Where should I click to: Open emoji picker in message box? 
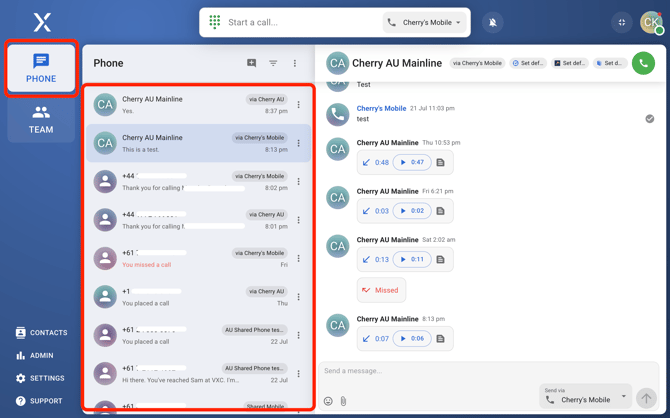(328, 401)
